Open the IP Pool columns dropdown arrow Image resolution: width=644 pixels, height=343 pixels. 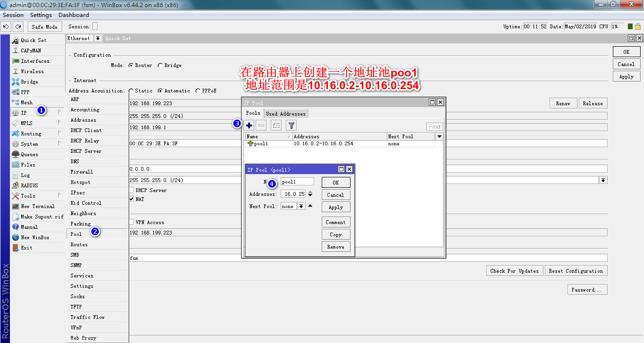[x=440, y=136]
